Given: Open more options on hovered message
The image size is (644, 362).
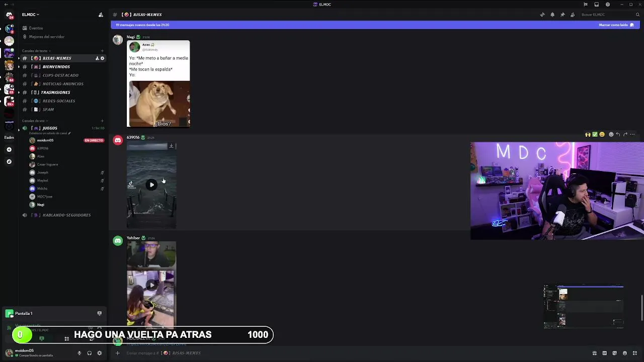Looking at the screenshot, I should point(632,134).
